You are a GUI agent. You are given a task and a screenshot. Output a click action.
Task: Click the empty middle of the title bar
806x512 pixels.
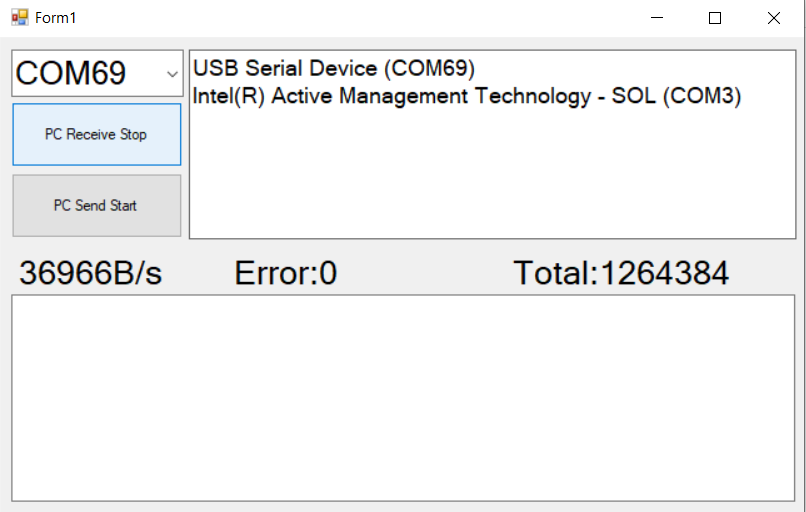pyautogui.click(x=360, y=18)
